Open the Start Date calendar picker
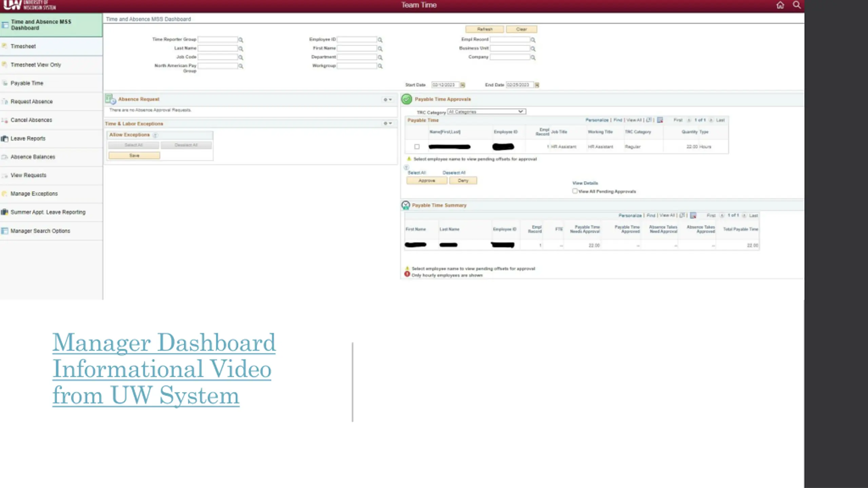 [x=463, y=85]
